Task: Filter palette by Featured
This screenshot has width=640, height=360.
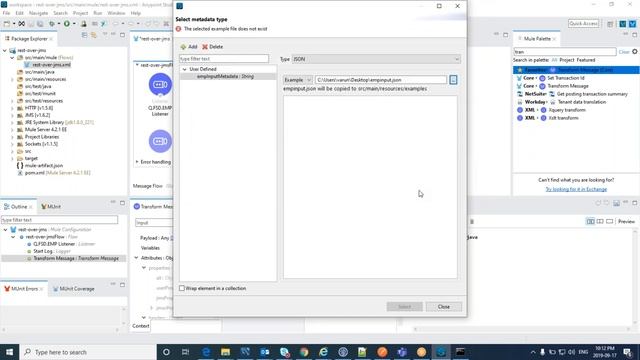Action: click(586, 60)
